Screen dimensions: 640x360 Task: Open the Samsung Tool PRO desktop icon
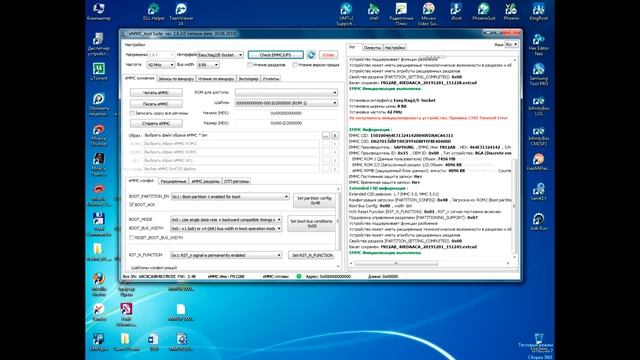coord(538,74)
